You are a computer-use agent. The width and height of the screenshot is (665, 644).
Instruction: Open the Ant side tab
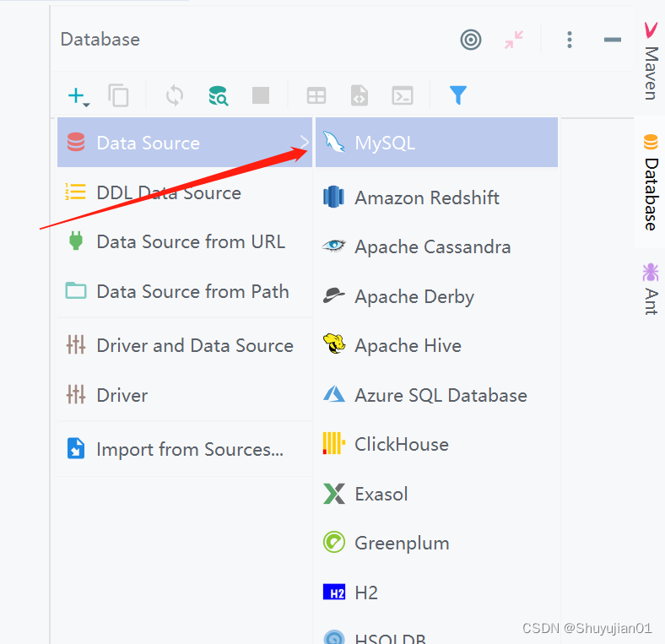651,290
